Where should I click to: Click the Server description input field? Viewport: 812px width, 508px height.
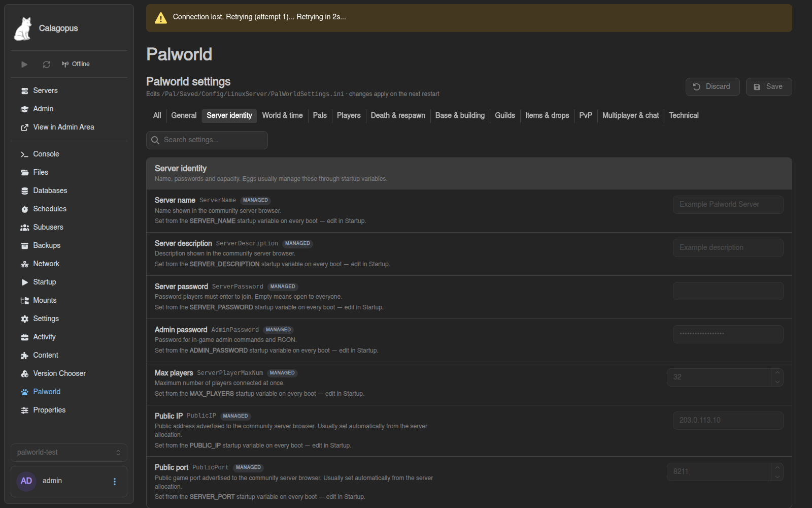728,248
